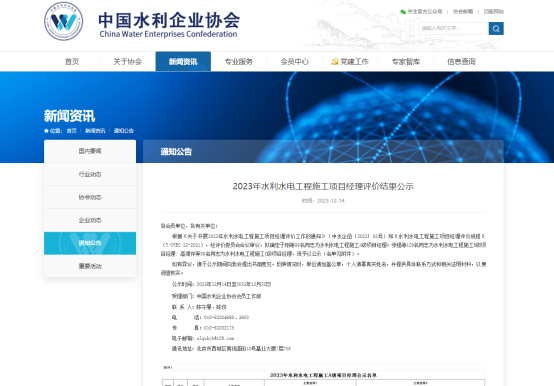Click the blue search magnifier icon
Viewport: 554px width, 386px height.
(496, 29)
